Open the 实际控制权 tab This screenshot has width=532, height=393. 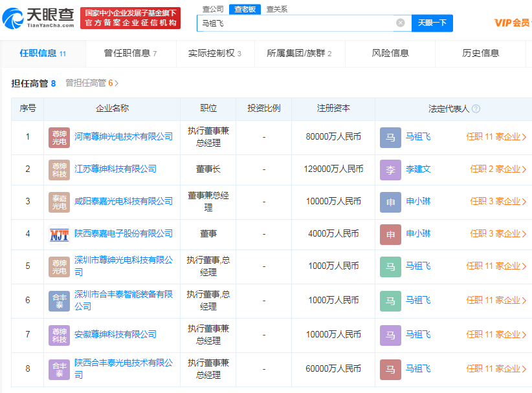(x=214, y=54)
